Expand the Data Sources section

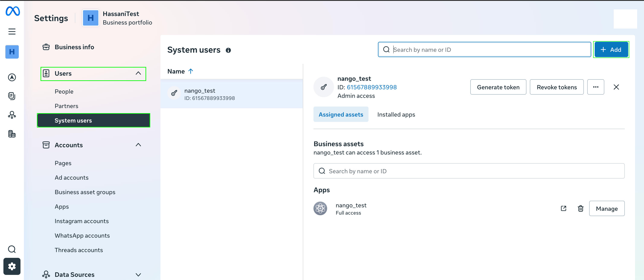(138, 274)
